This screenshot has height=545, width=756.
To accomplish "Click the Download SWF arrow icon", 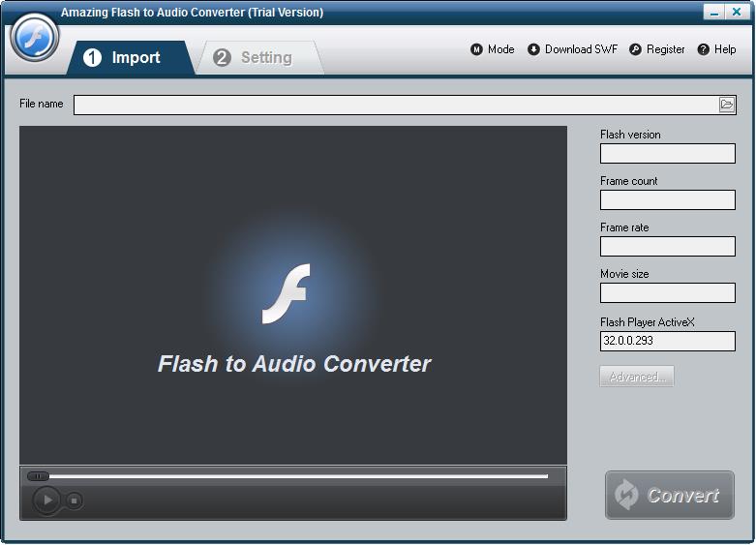I will (533, 49).
